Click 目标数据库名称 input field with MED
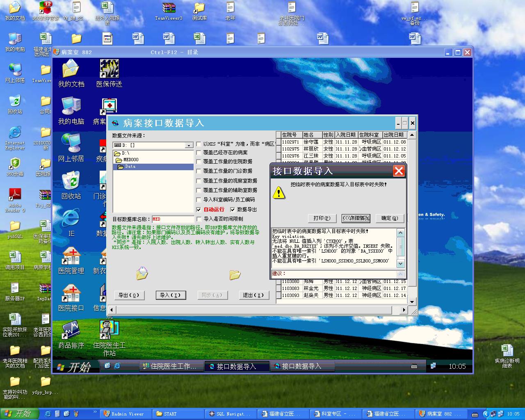Image resolution: width=525 pixels, height=420 pixels. pyautogui.click(x=173, y=219)
